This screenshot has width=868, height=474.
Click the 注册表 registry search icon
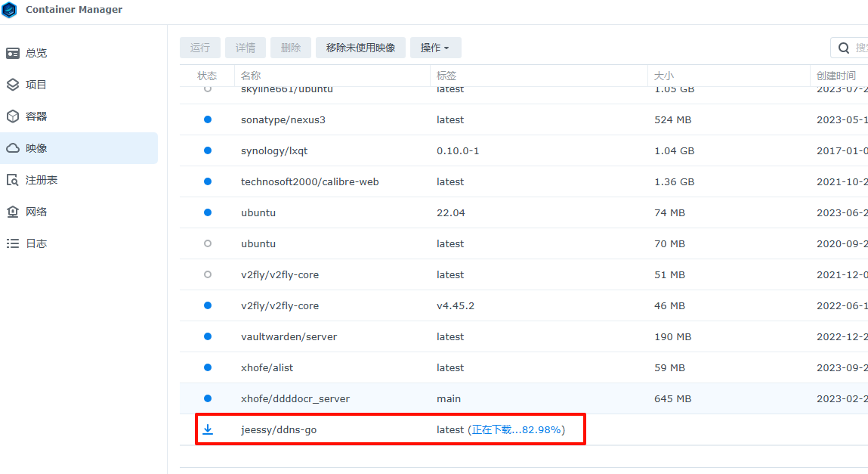tap(13, 180)
